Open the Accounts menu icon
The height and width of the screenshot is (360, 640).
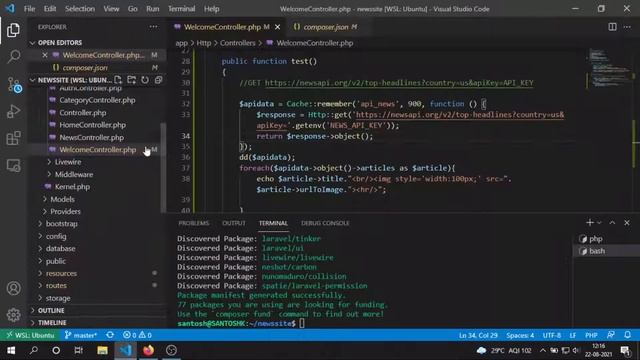point(13,288)
